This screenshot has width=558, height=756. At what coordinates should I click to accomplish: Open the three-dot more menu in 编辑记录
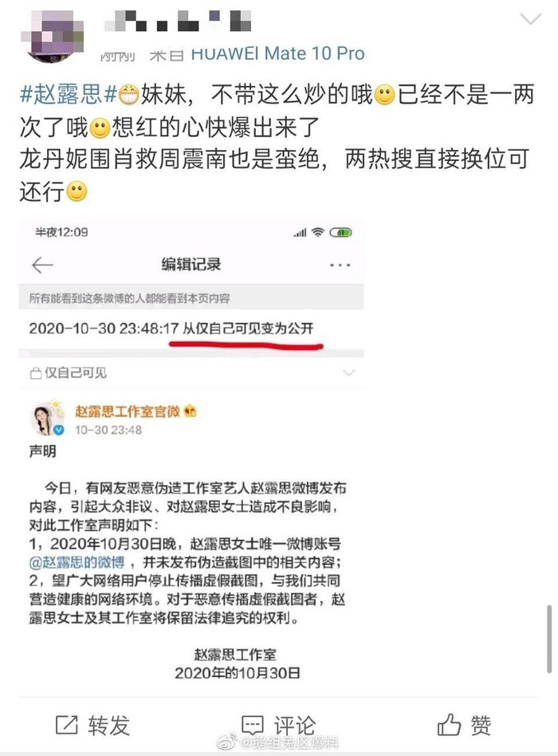(340, 266)
